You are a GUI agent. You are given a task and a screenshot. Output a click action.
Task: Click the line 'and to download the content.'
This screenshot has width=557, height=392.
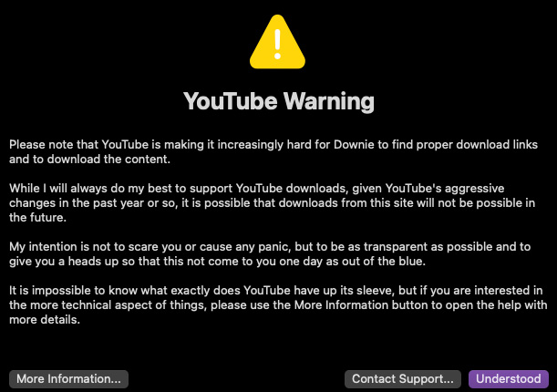click(89, 159)
